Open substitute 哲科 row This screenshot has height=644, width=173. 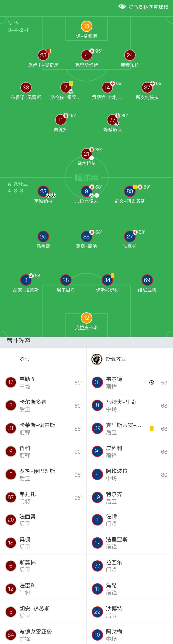(x=43, y=451)
